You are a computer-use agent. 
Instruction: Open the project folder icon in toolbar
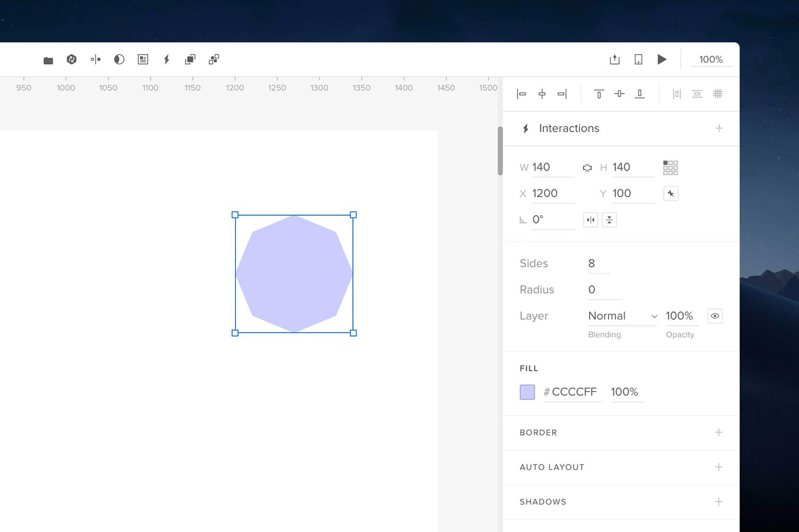pos(48,59)
